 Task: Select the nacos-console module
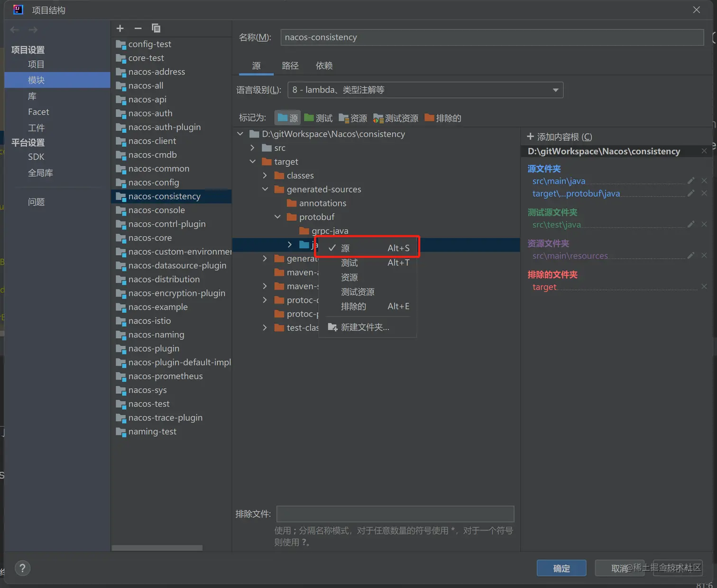click(x=172, y=210)
